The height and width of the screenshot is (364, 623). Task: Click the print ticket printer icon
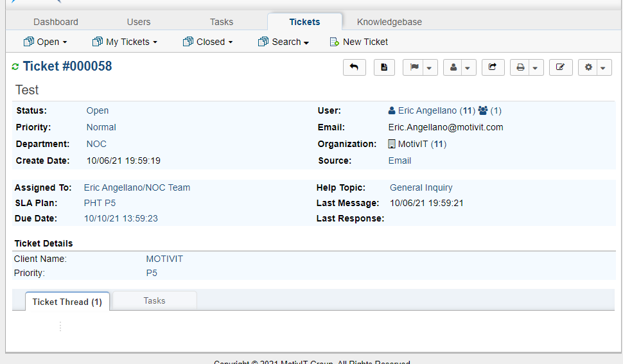pos(520,67)
